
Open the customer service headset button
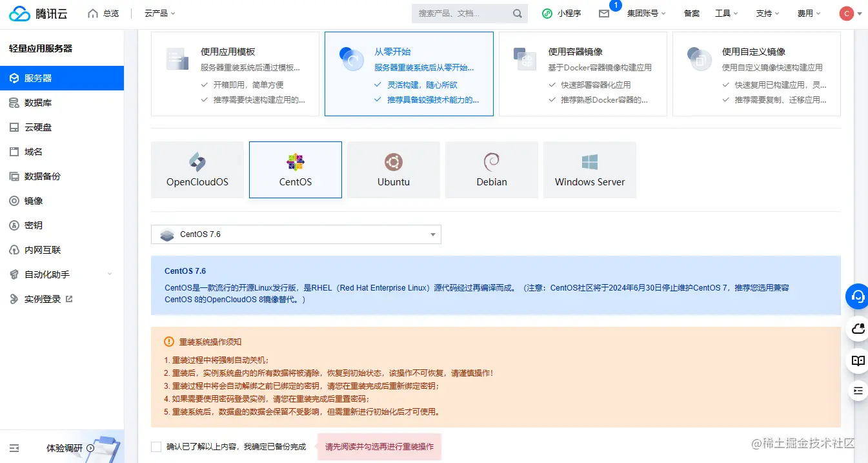coord(858,296)
